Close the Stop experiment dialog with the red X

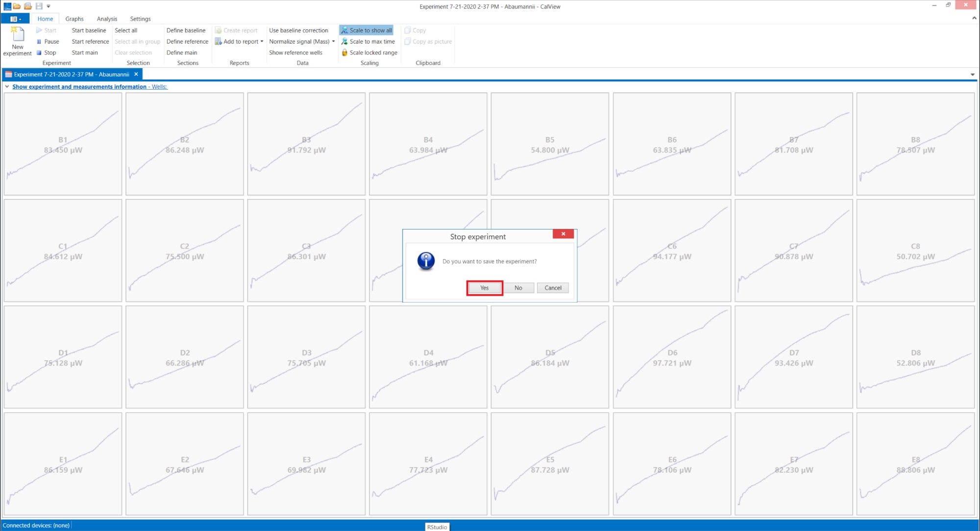(x=563, y=234)
